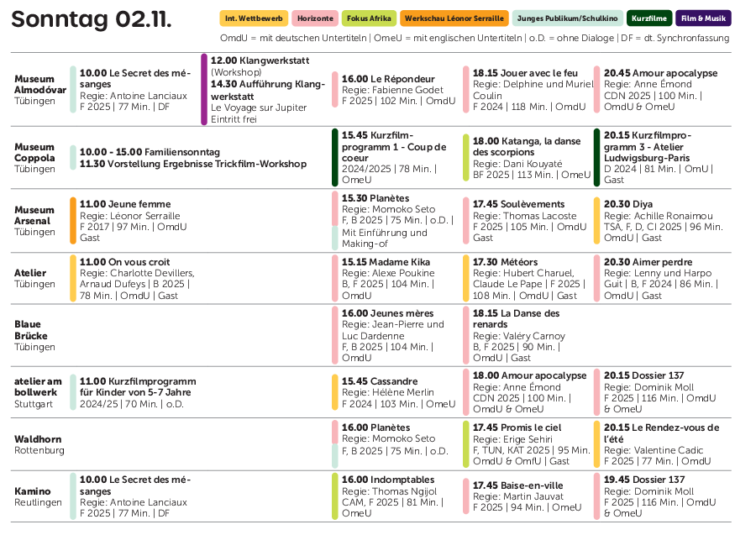Image resolution: width=756 pixels, height=535 pixels.
Task: Open the 16.00 Le Répondeur film entry
Action: 388,79
